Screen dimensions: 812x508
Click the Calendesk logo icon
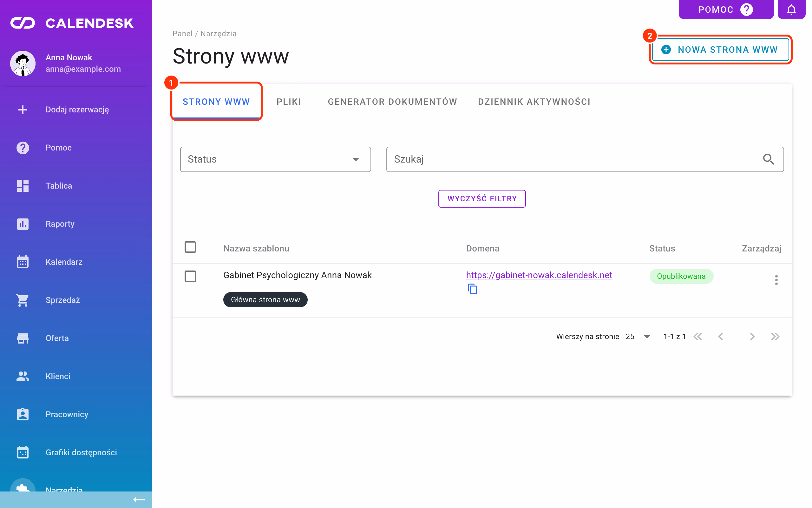point(23,23)
